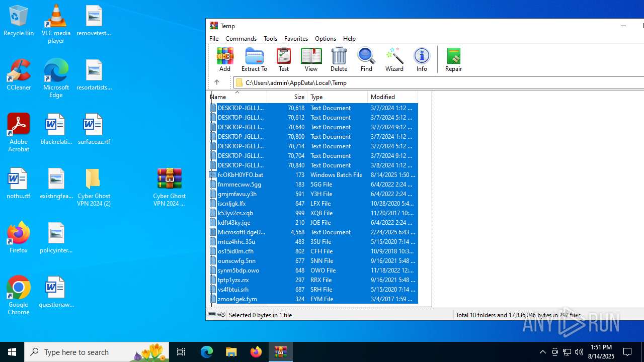Select DESKTOP-JGLLJ file sized 70,618
Screen dimensions: 644x362
pyautogui.click(x=313, y=108)
